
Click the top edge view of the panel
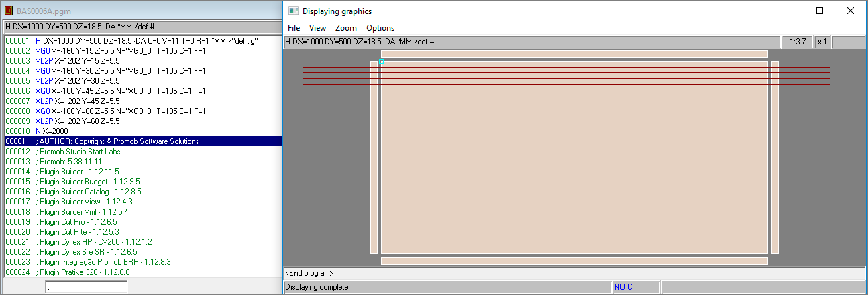pos(574,54)
